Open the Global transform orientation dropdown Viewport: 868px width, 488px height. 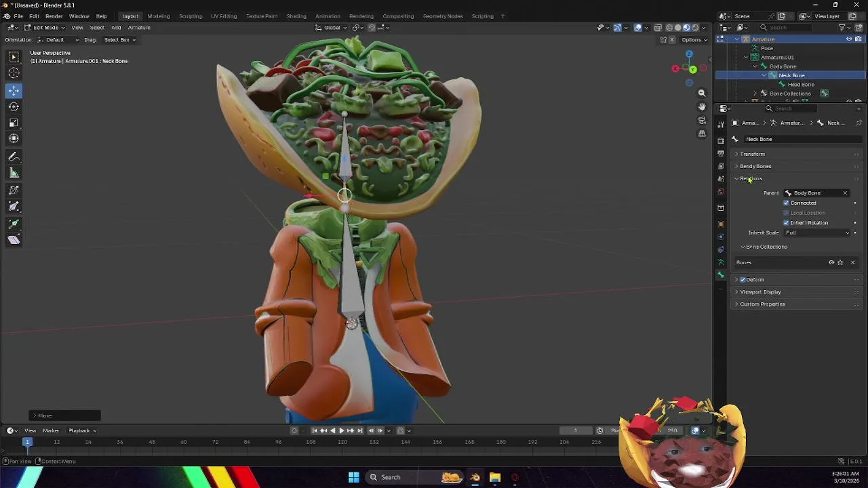[x=332, y=28]
